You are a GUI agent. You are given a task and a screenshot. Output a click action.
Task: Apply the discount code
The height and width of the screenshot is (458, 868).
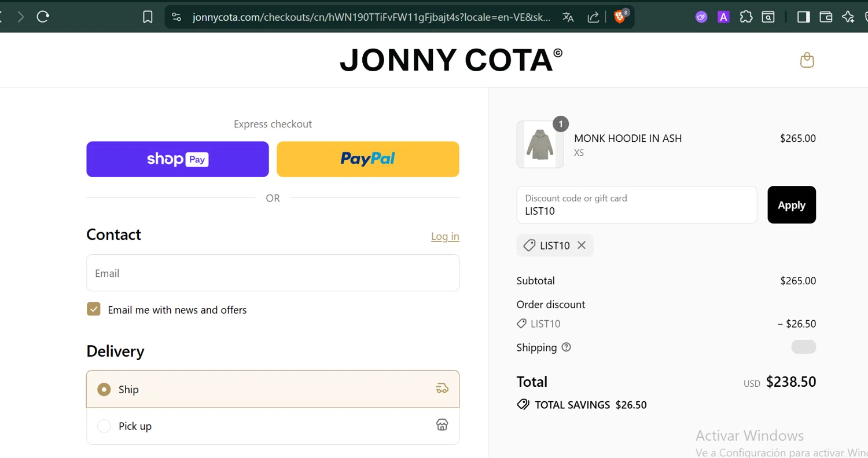pyautogui.click(x=792, y=205)
